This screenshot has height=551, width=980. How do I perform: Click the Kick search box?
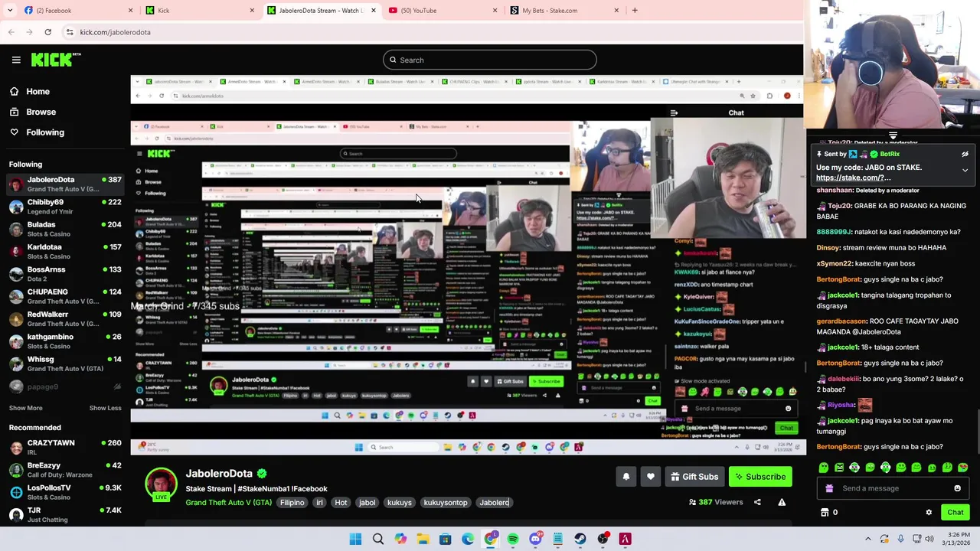(x=490, y=60)
